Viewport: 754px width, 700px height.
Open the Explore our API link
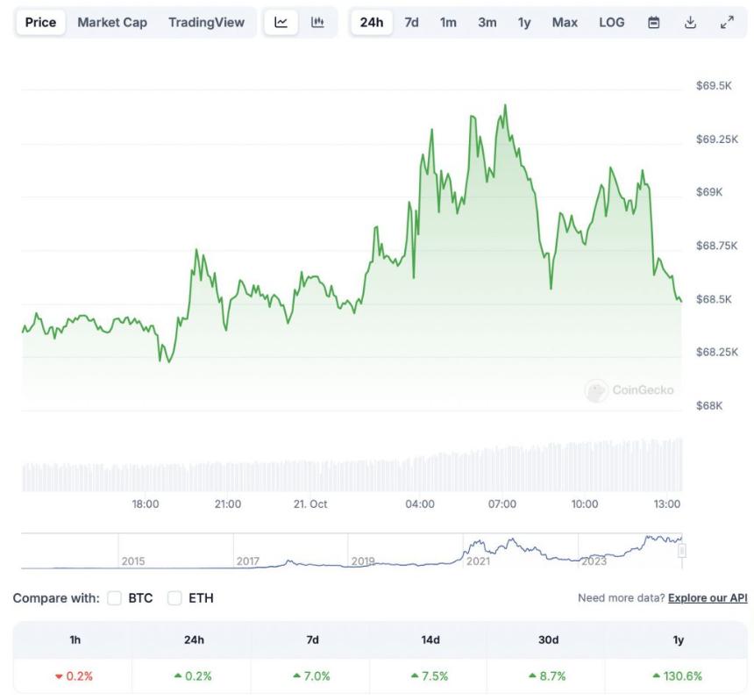[x=708, y=598]
